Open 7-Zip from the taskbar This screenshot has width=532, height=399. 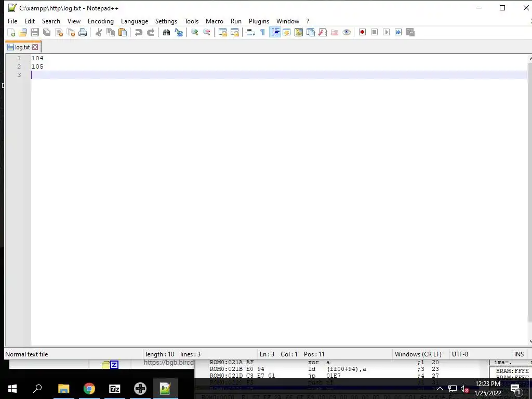click(115, 389)
